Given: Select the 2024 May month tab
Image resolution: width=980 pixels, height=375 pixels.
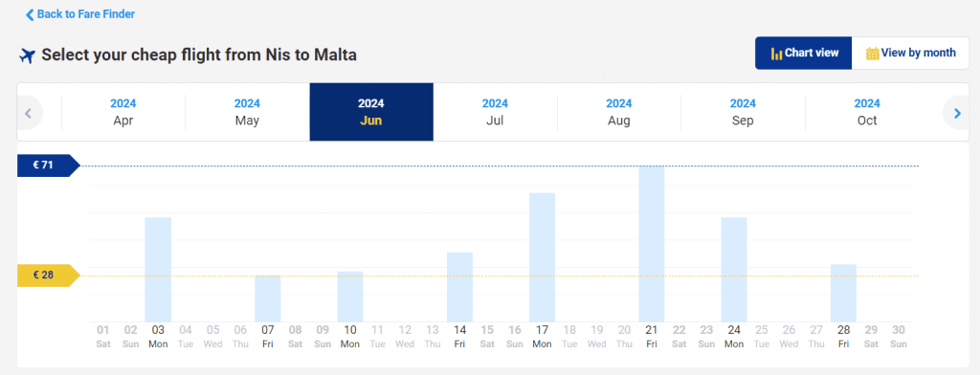Looking at the screenshot, I should pos(248,112).
